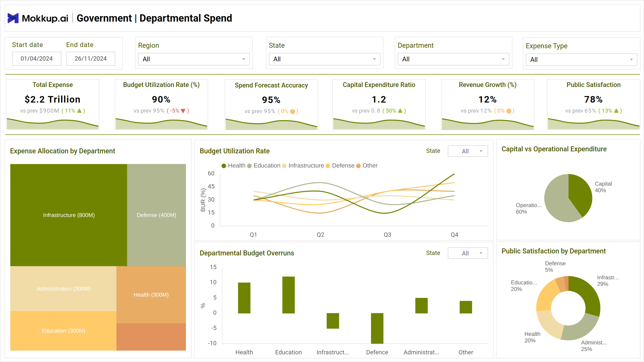Open the Region dropdown
Image resolution: width=644 pixels, height=362 pixels.
(x=194, y=59)
